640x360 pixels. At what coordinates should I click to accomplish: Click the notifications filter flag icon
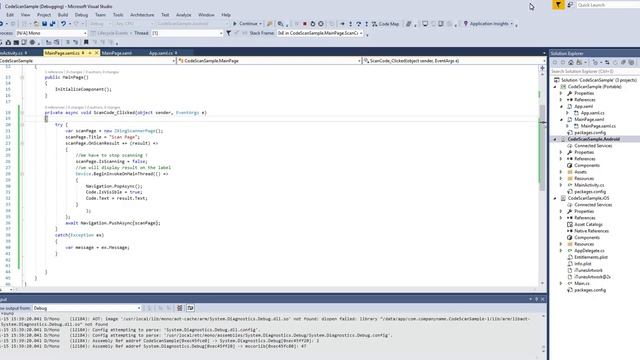coord(558,5)
